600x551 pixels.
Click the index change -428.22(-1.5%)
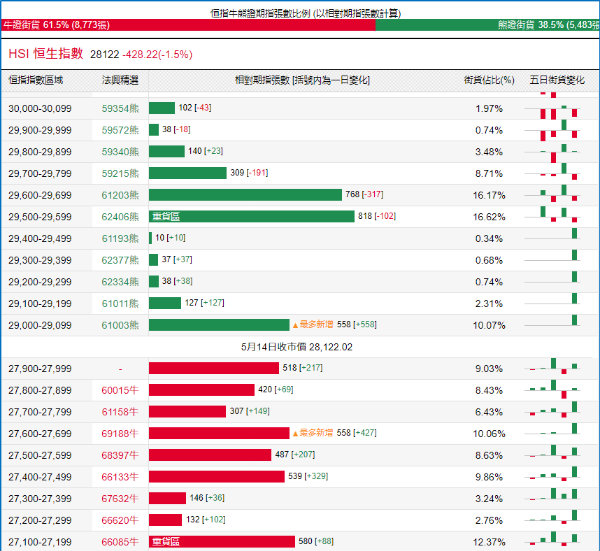point(157,54)
